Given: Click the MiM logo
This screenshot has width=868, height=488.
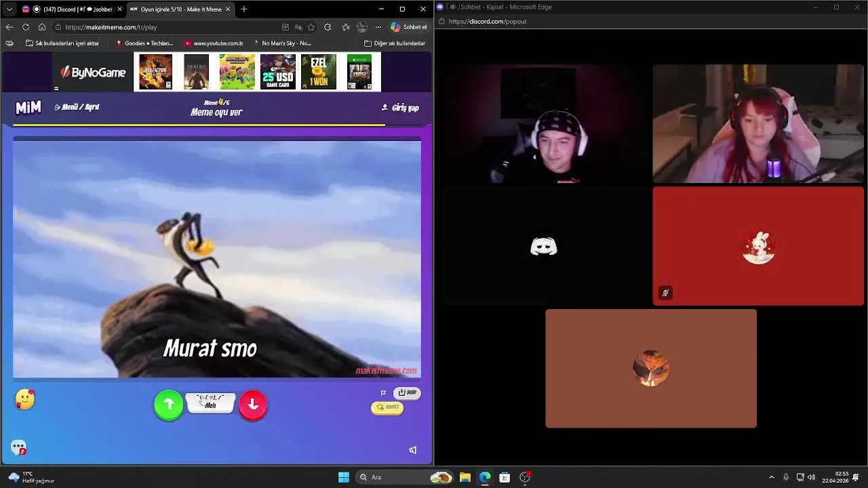Looking at the screenshot, I should 28,107.
